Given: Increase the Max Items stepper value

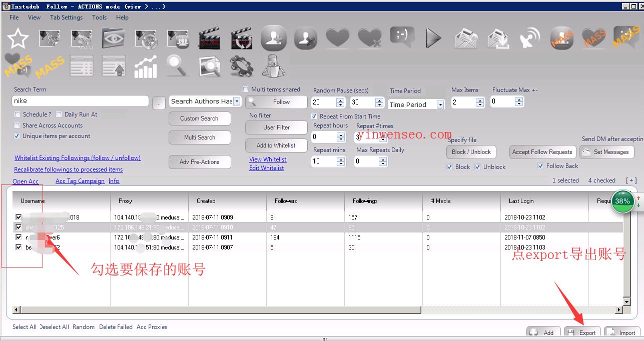Looking at the screenshot, I should [x=480, y=99].
